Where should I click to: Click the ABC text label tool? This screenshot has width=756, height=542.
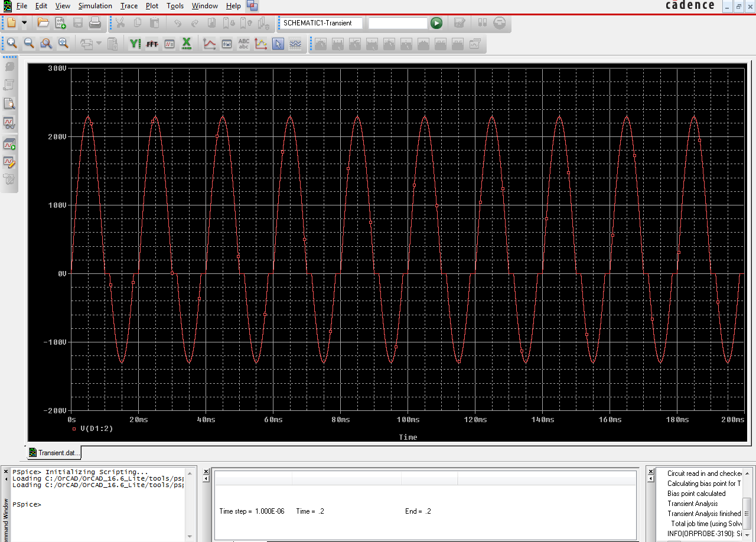243,43
